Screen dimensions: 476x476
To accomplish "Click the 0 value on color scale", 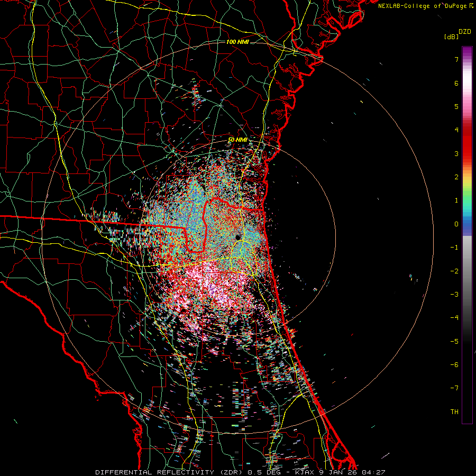I will pos(456,224).
